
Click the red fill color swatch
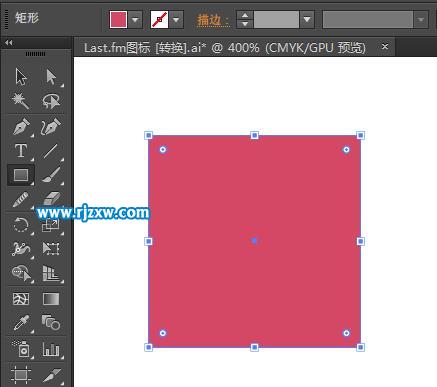click(118, 19)
